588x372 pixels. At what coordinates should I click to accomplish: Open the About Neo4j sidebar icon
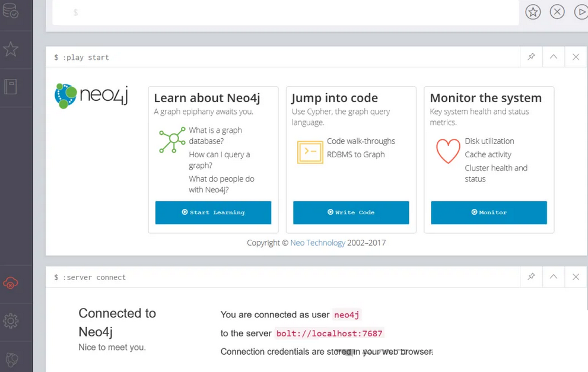pyautogui.click(x=11, y=358)
